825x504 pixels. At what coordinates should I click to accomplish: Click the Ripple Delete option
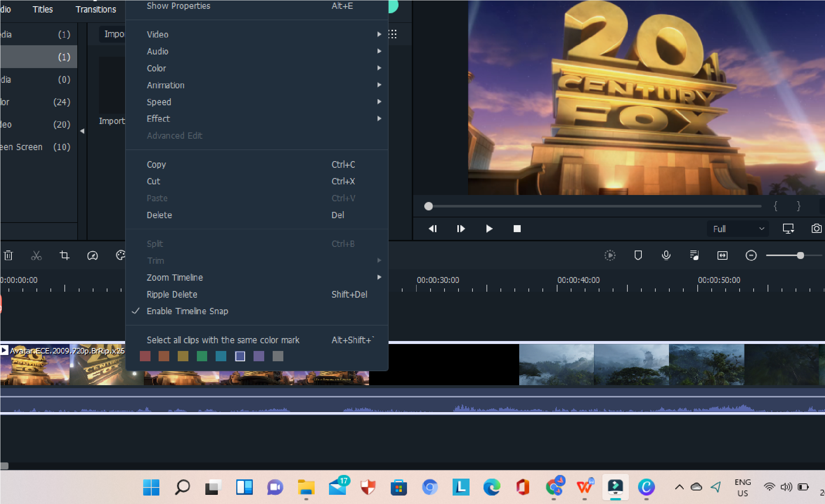[x=171, y=294]
